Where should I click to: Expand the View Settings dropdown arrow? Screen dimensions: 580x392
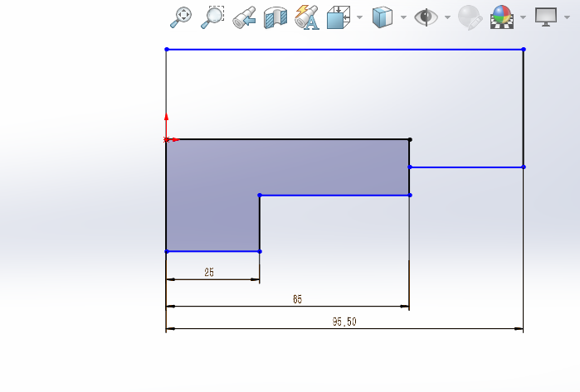point(567,17)
